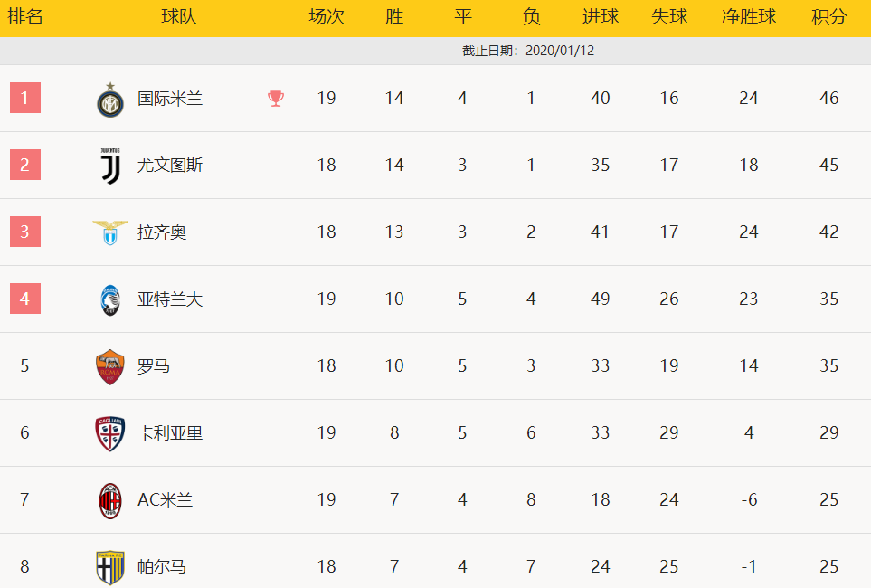The image size is (871, 588).
Task: Click the trophy icon beside 国际米兰
Action: click(x=276, y=99)
